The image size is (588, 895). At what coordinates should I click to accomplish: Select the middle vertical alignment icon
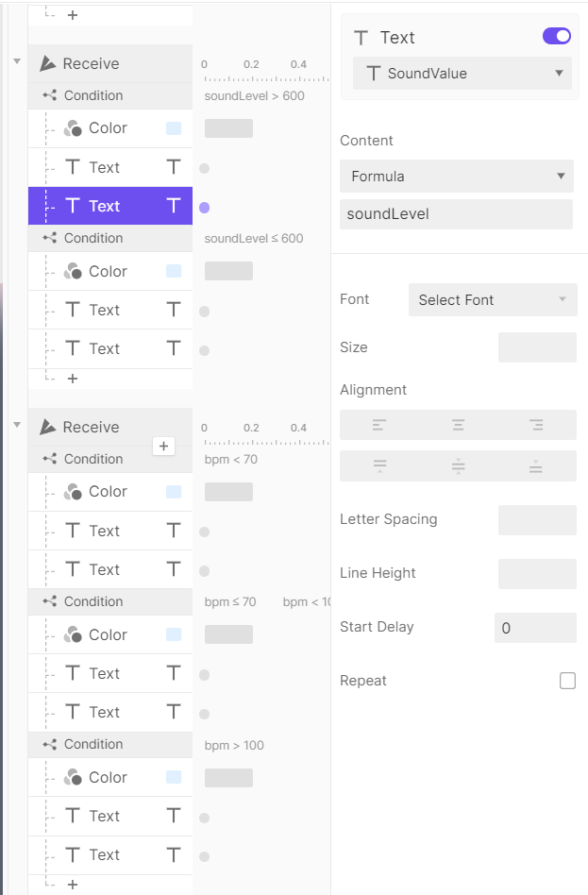(458, 465)
